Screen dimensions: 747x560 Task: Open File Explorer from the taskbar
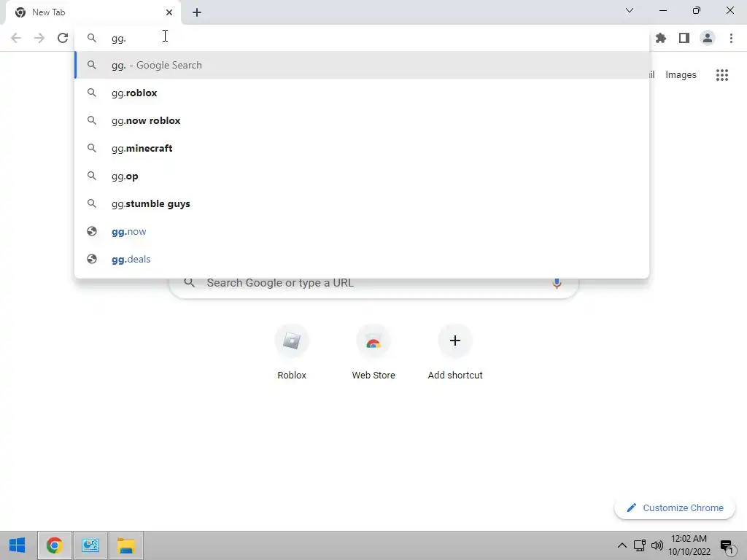point(126,545)
